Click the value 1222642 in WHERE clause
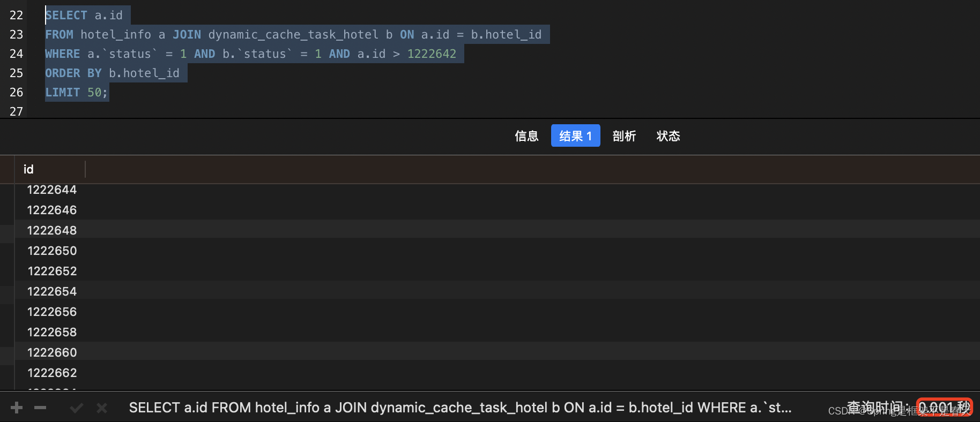Image resolution: width=980 pixels, height=422 pixels. coord(432,54)
